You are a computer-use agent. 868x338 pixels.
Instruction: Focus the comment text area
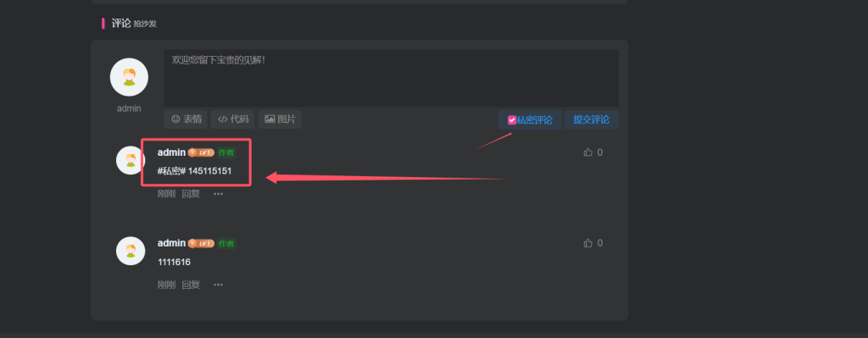(x=392, y=78)
